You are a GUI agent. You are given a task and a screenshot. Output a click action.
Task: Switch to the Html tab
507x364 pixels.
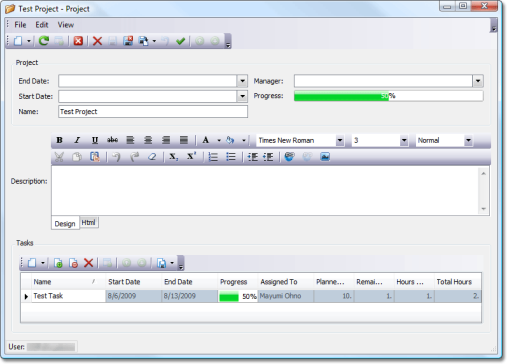point(89,222)
